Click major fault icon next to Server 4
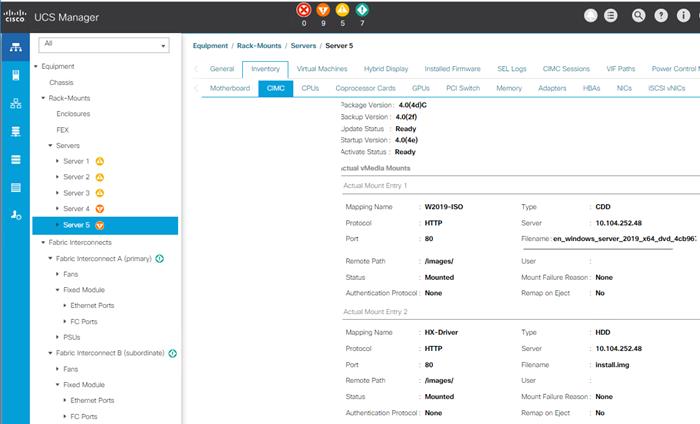Viewport: 700px width, 424px height. [100, 208]
